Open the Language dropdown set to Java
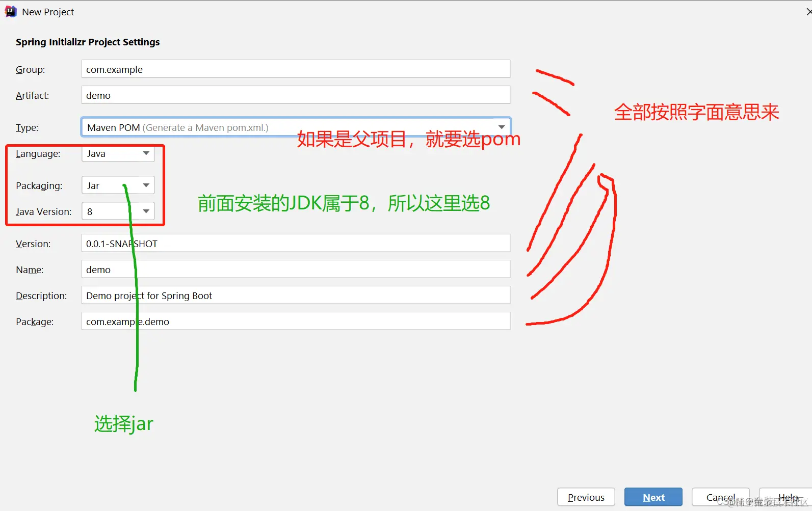Viewport: 812px width, 511px height. 118,153
